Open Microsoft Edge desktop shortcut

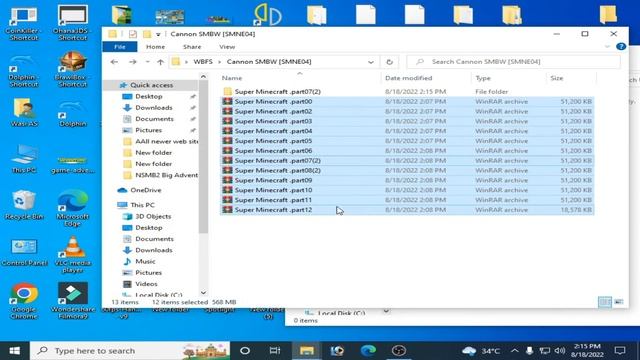coord(73,208)
